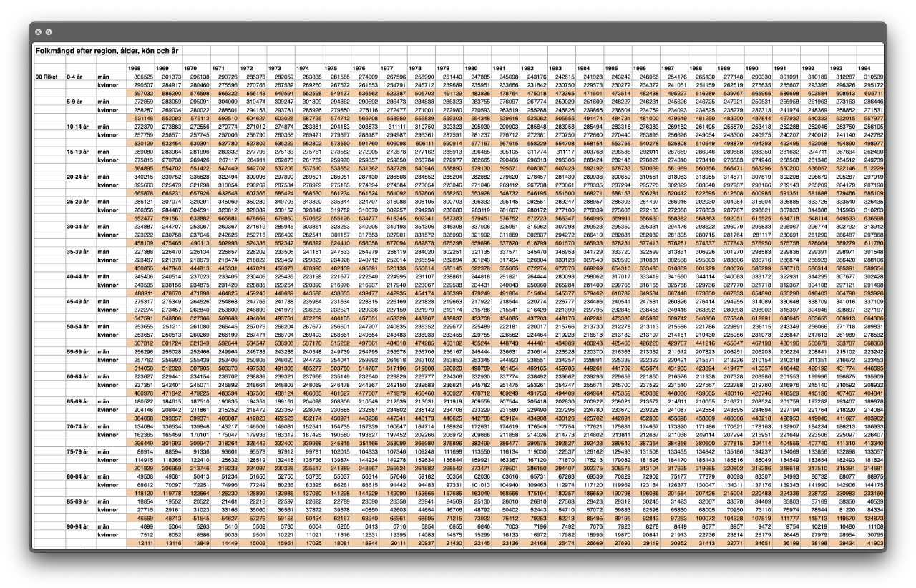Click the title 'Folkmängd efter region, ålder, kön och år'
The image size is (916, 588).
tap(107, 52)
